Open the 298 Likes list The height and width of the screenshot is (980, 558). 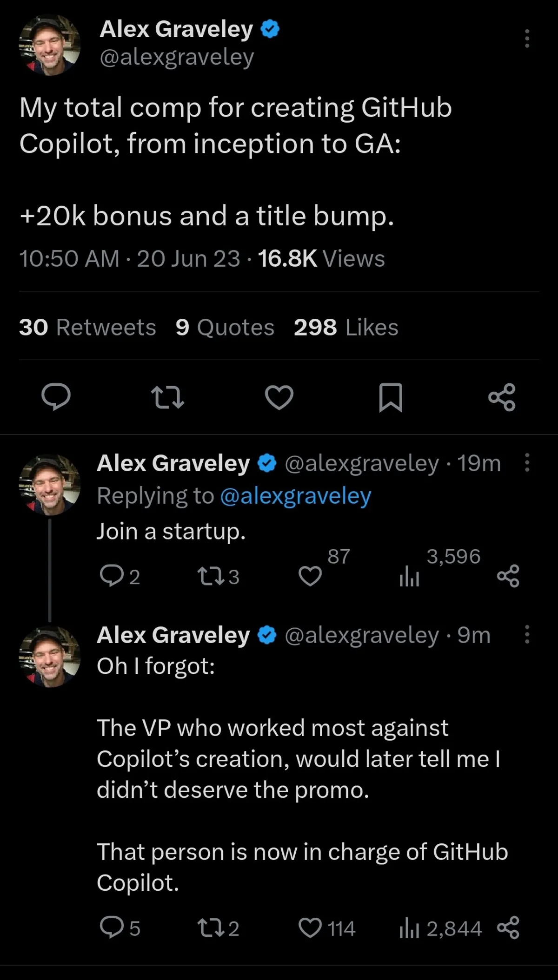(346, 327)
